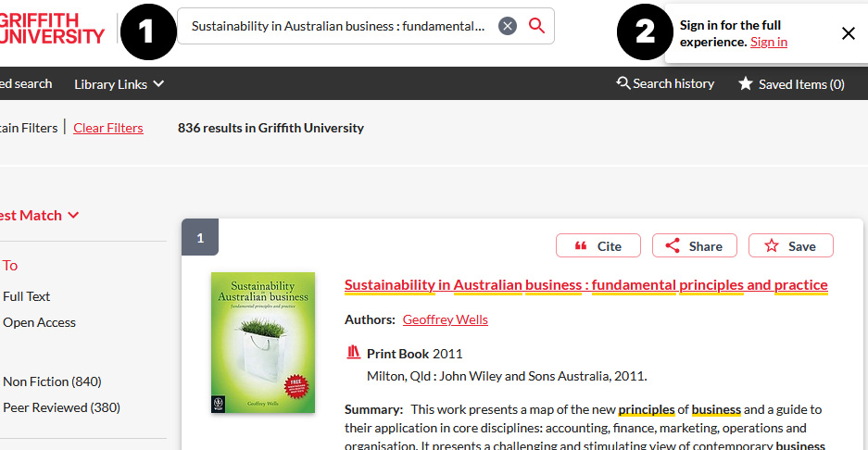
Task: Open the Sustainability in Australian business title
Action: coord(585,284)
